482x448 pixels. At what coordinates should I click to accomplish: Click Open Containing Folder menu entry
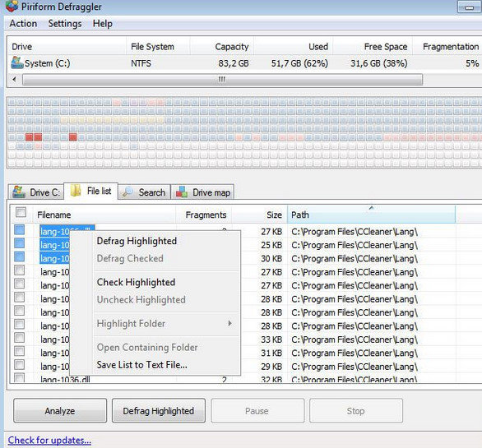pos(147,347)
